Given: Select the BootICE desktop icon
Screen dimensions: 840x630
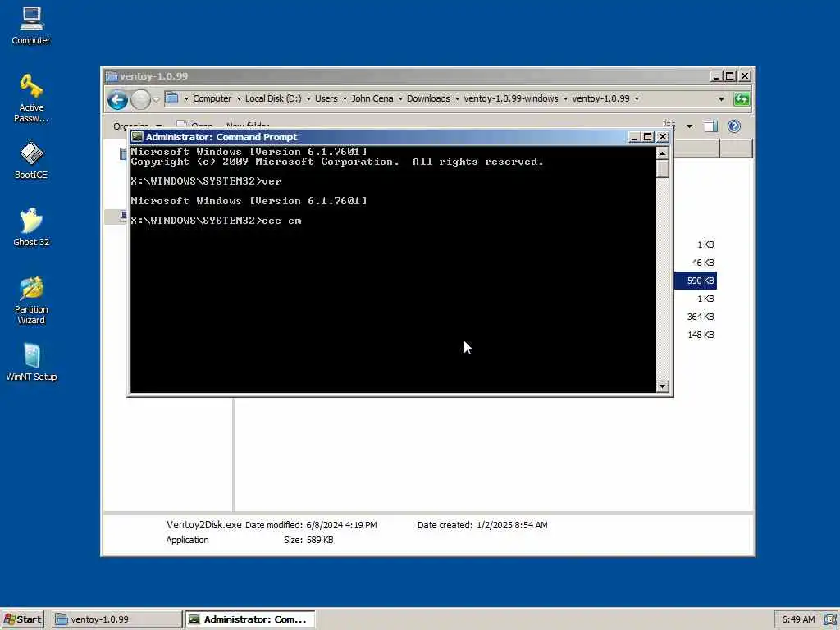Looking at the screenshot, I should click(31, 160).
